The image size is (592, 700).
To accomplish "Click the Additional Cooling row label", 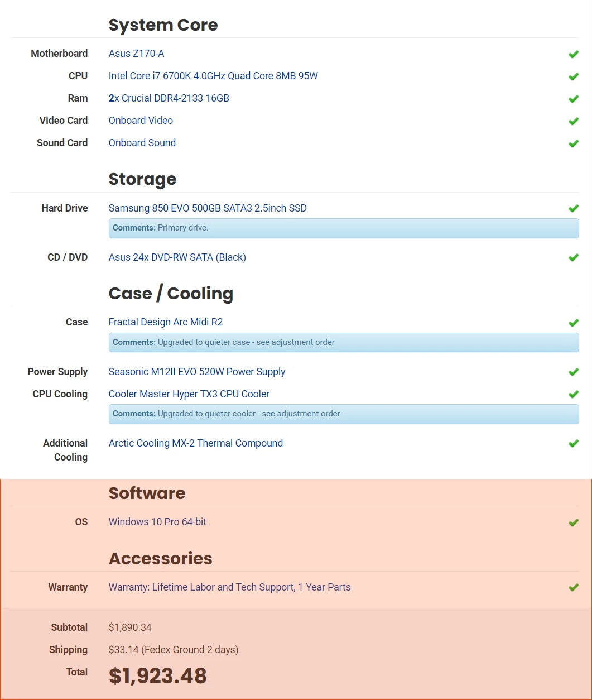I will (65, 450).
